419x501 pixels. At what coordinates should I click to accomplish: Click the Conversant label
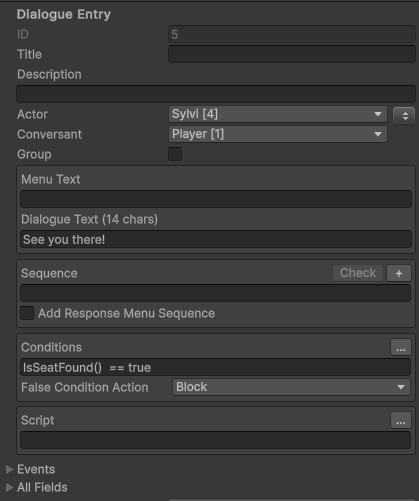[x=49, y=134]
